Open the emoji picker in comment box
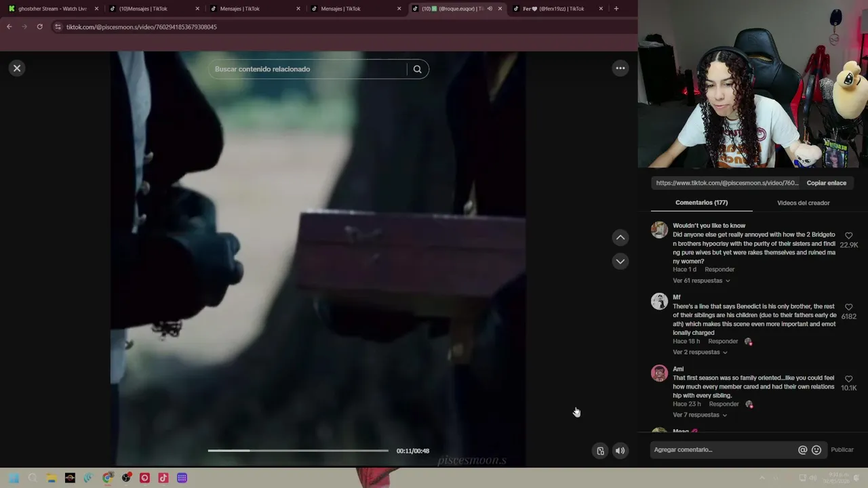868x488 pixels. tap(816, 450)
